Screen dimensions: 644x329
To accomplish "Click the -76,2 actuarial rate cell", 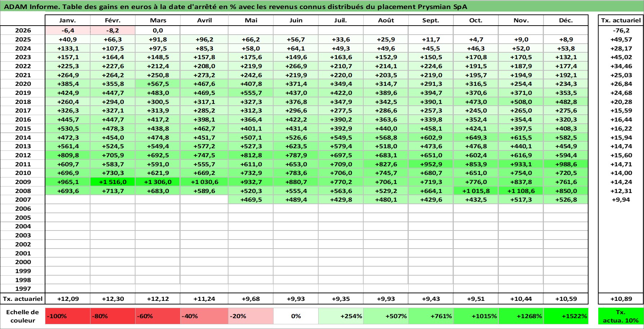I will [x=621, y=31].
